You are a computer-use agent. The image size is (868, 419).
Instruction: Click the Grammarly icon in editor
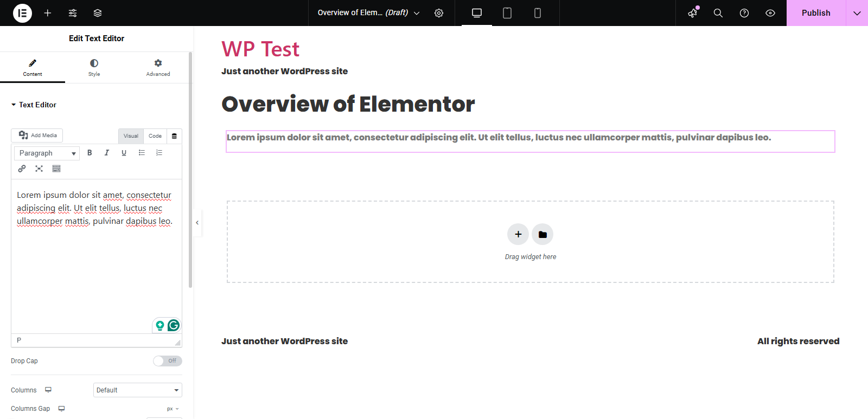coord(174,325)
